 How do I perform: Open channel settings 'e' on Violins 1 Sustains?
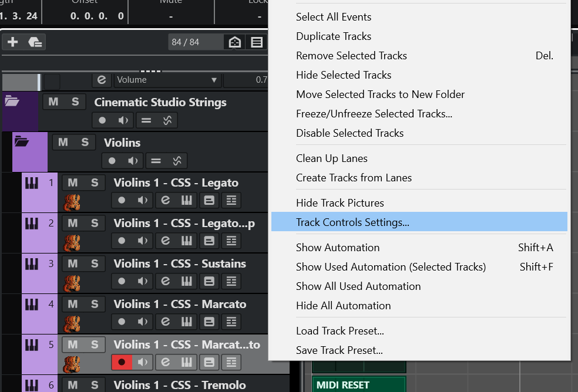click(x=165, y=281)
